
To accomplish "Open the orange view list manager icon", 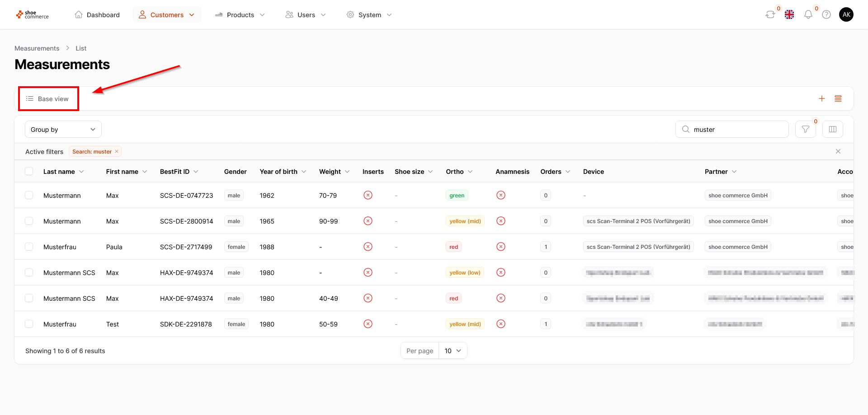I will [x=838, y=98].
